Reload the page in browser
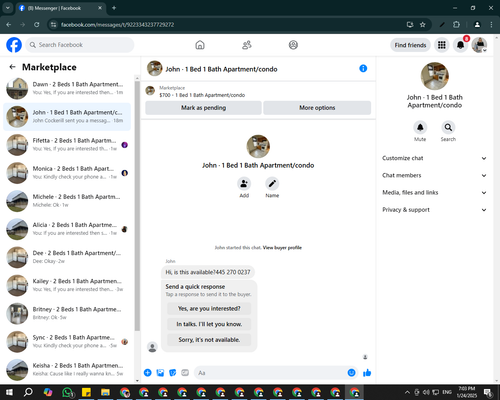This screenshot has height=400, width=500. coord(37,25)
